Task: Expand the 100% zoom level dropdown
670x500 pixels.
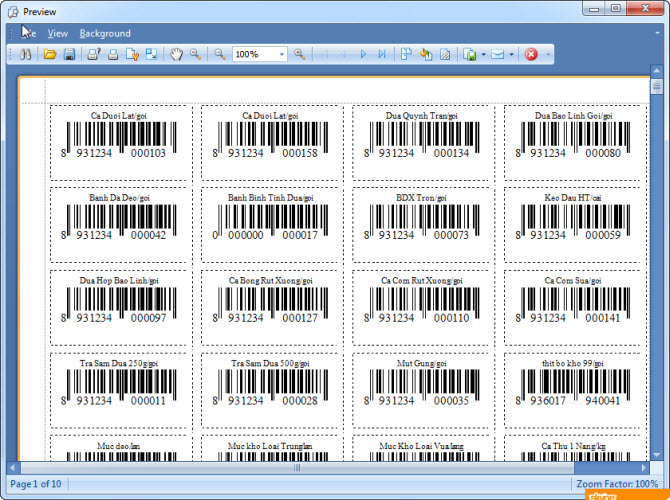Action: click(x=283, y=54)
